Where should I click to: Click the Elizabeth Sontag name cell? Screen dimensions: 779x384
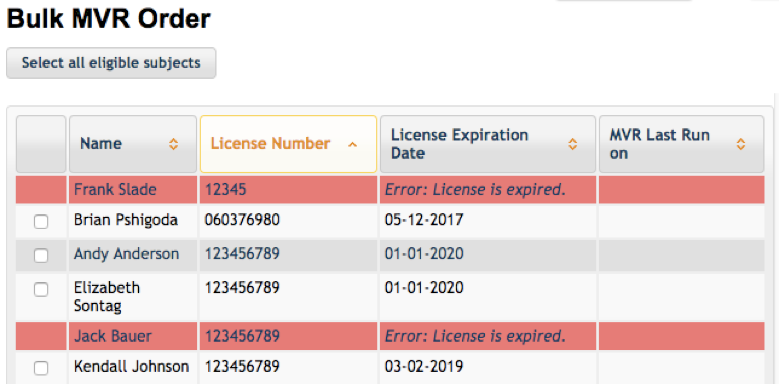pyautogui.click(x=133, y=297)
